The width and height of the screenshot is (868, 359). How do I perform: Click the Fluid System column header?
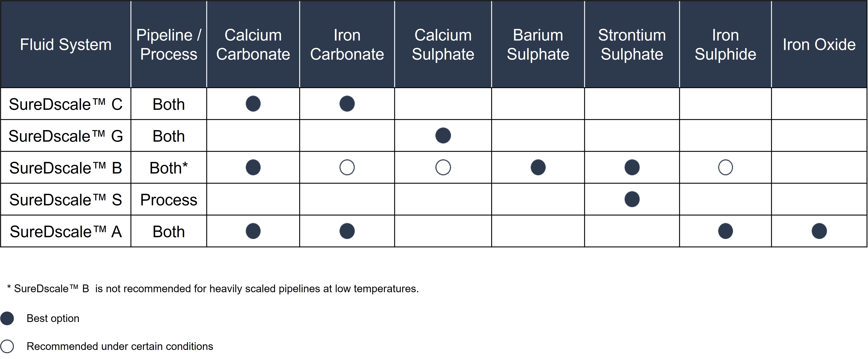click(x=66, y=44)
